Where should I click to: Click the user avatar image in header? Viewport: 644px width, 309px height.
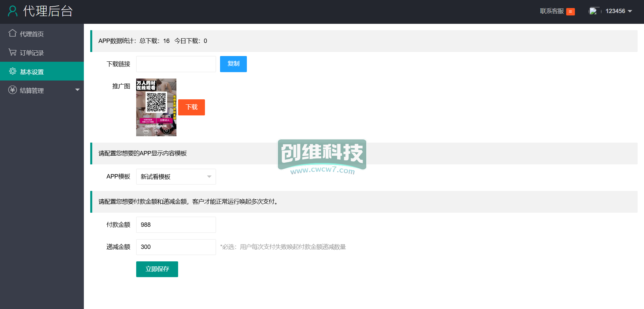coord(593,11)
